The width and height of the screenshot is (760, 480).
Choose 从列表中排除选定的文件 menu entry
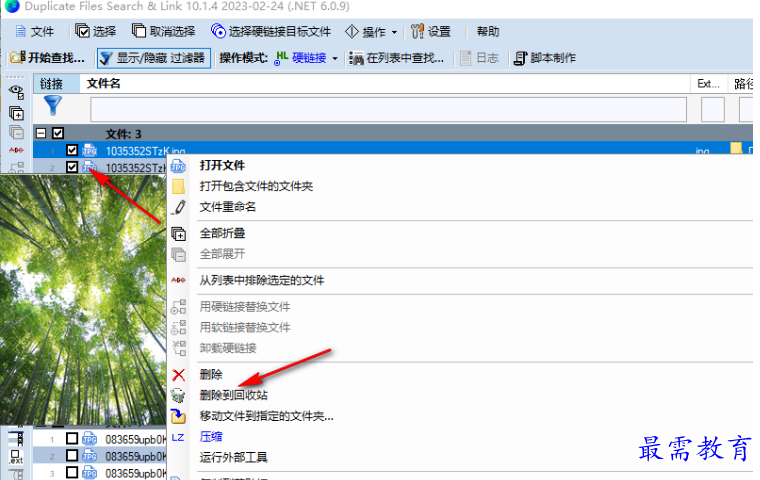click(262, 280)
